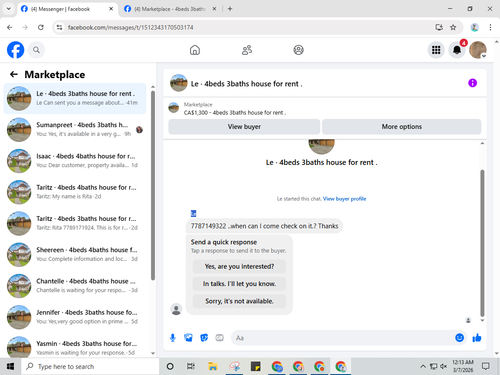Image resolution: width=500 pixels, height=375 pixels.
Task: Click install app icon in address bar
Action: coord(439,27)
